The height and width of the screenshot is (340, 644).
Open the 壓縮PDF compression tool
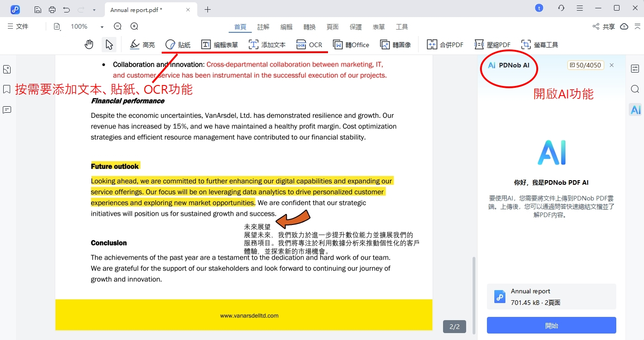pos(492,44)
